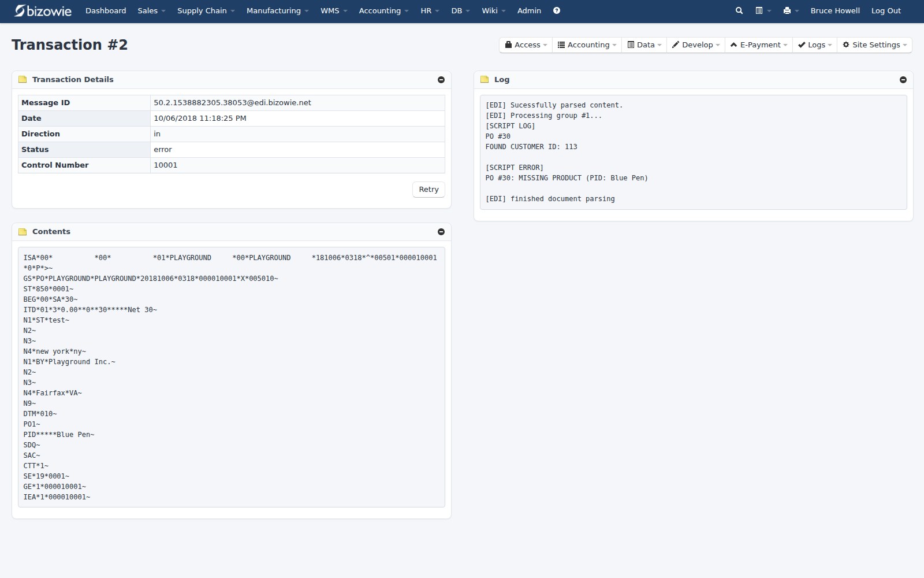
Task: Click the Control Number value 10001
Action: 165,165
